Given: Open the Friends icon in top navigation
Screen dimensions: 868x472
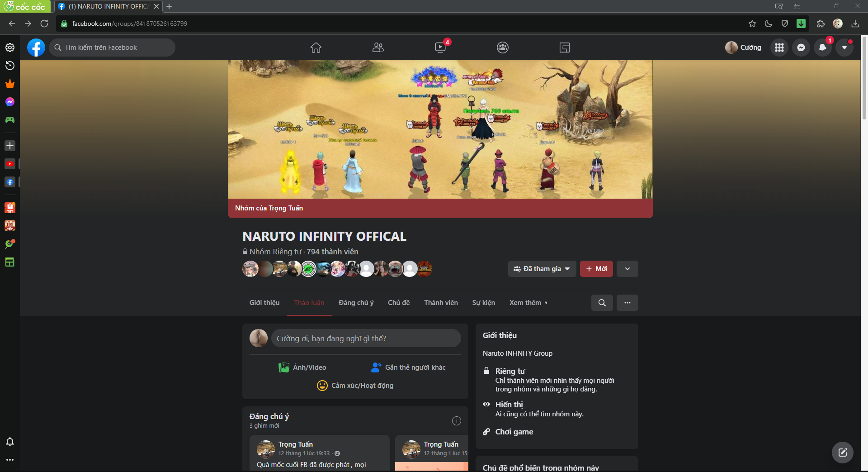Looking at the screenshot, I should pos(378,48).
